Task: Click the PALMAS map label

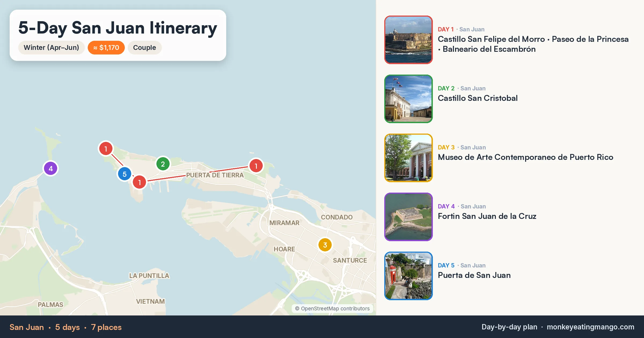Action: point(50,305)
